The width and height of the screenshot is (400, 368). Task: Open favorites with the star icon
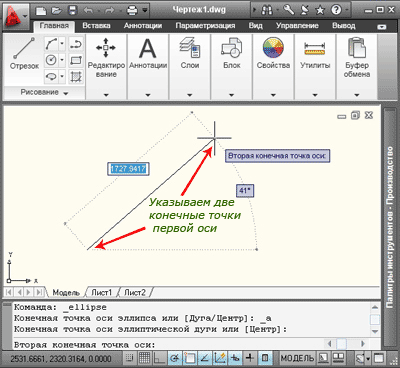320,10
